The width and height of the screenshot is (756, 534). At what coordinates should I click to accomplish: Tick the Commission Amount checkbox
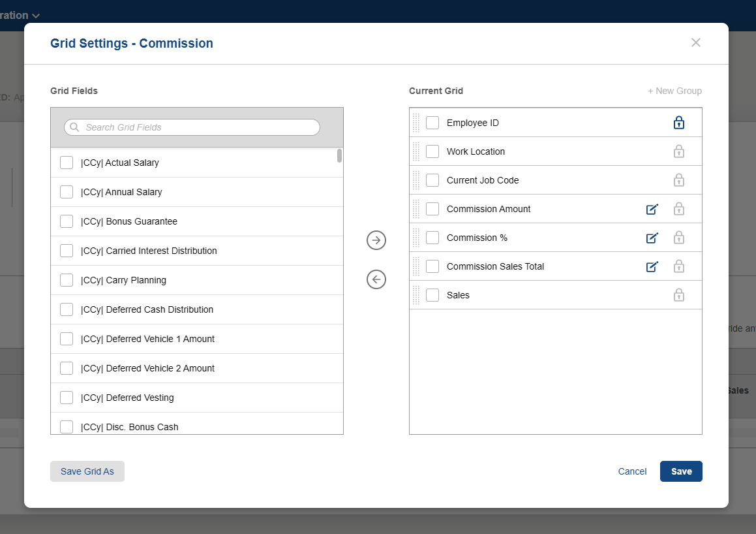[x=432, y=209]
